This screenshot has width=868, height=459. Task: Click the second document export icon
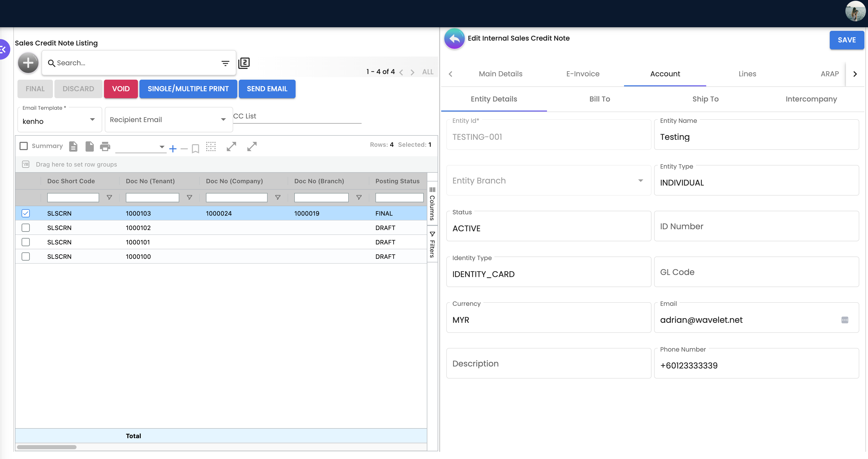click(90, 146)
